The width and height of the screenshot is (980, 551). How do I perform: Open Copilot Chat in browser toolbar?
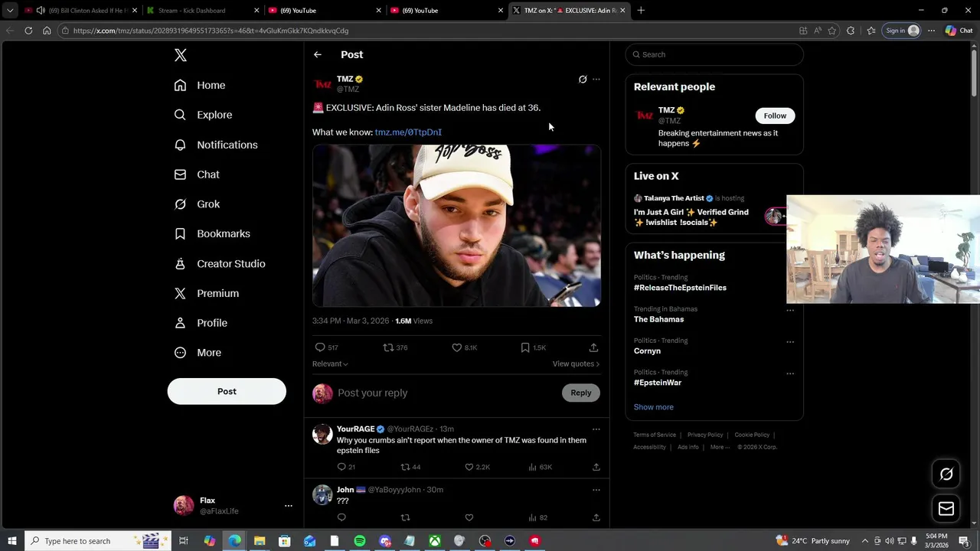pyautogui.click(x=959, y=31)
